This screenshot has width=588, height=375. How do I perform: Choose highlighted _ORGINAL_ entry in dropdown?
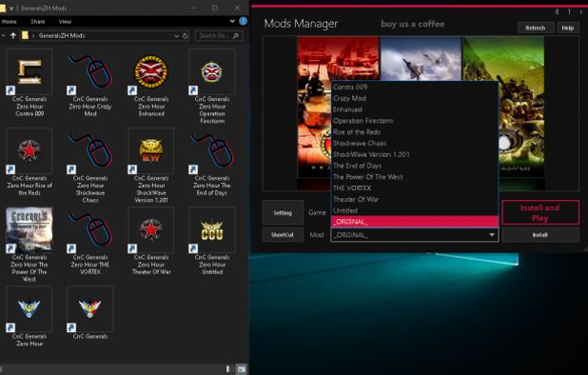click(x=415, y=222)
